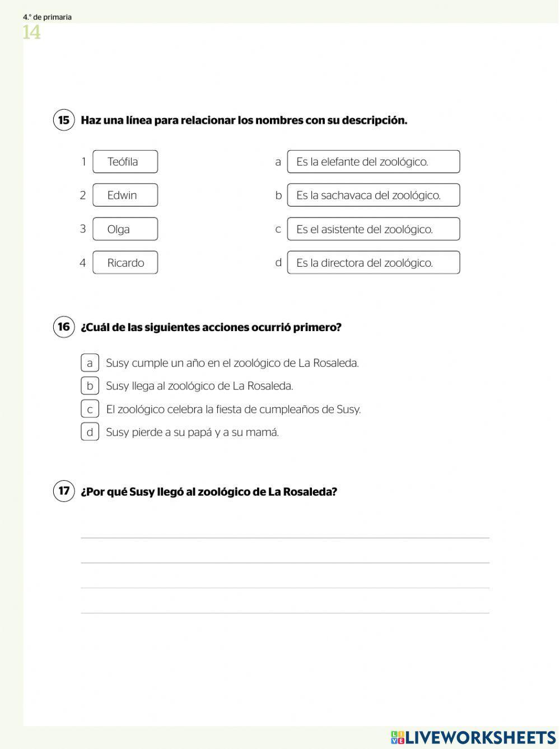Select the Ricardo name box
560x749 pixels.
click(125, 263)
